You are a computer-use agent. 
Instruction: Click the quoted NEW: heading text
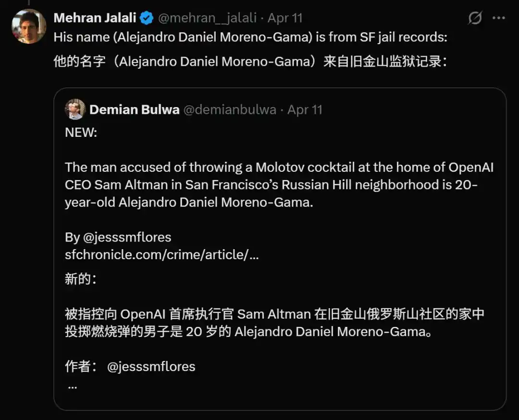click(x=81, y=132)
